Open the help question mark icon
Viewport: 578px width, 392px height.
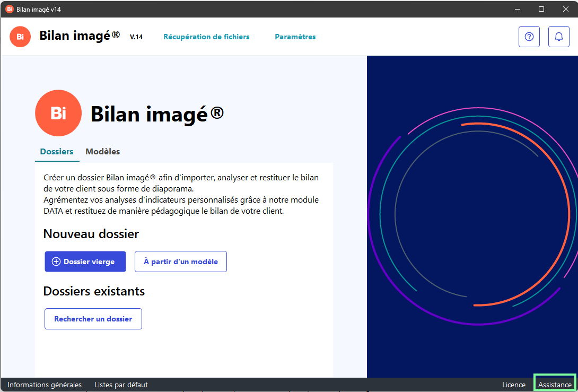pos(529,37)
